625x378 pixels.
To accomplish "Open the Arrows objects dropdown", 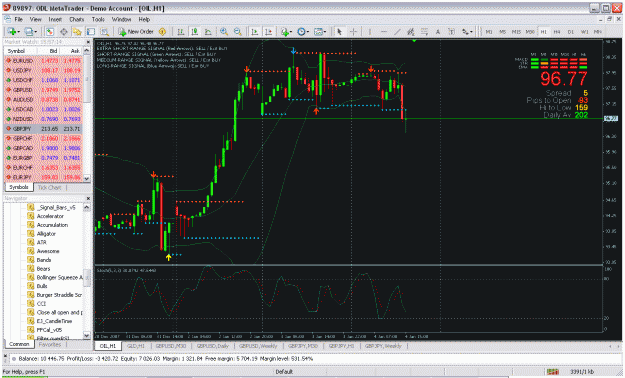I will point(467,32).
